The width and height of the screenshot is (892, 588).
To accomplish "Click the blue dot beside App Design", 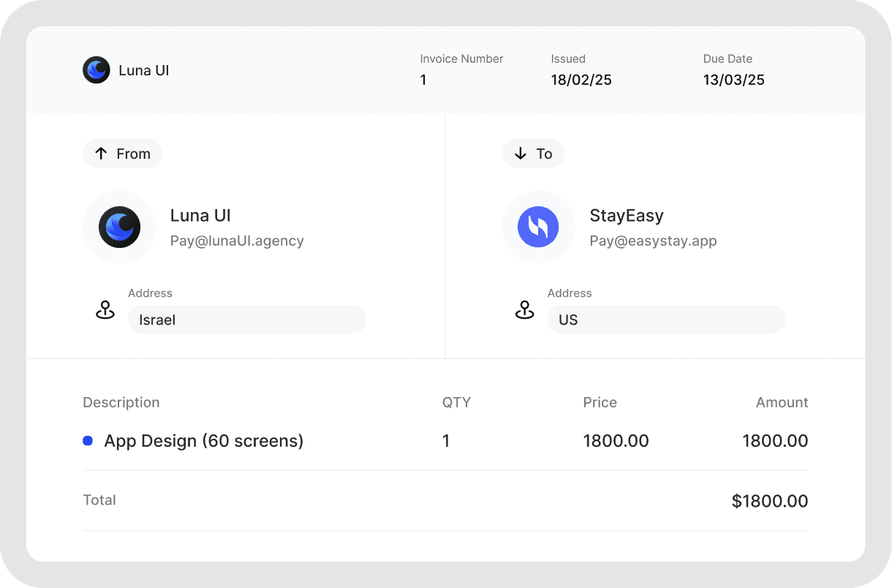I will click(x=88, y=441).
